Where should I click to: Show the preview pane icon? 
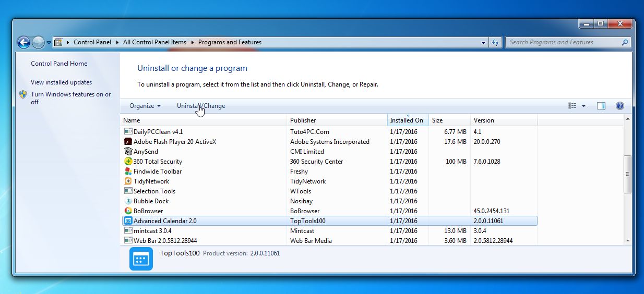[x=601, y=106]
